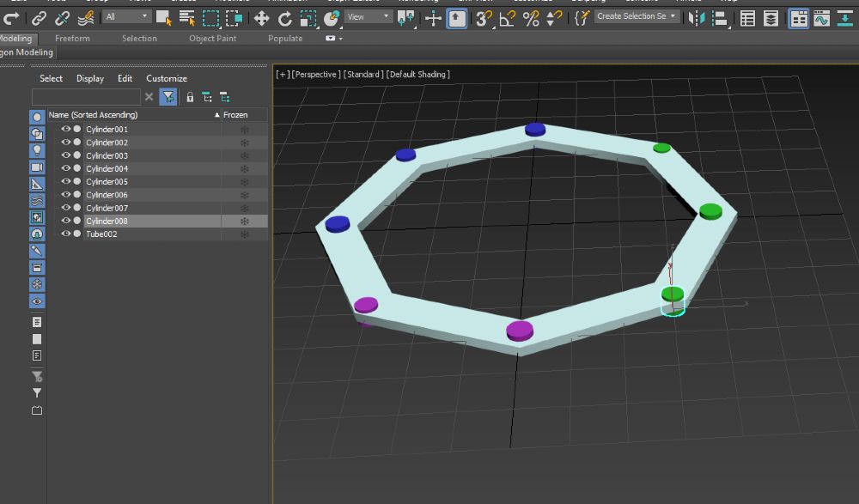
Task: Toggle the Display Geometry filter icon
Action: click(37, 118)
